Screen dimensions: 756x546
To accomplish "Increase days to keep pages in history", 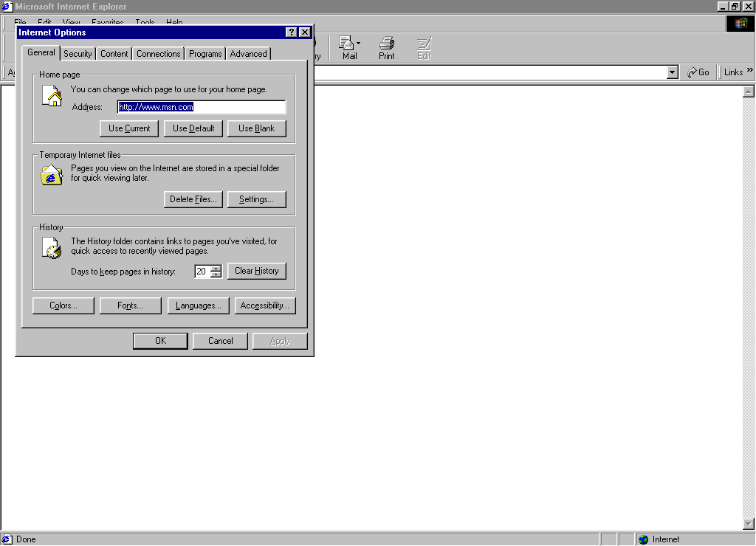I will tap(216, 268).
